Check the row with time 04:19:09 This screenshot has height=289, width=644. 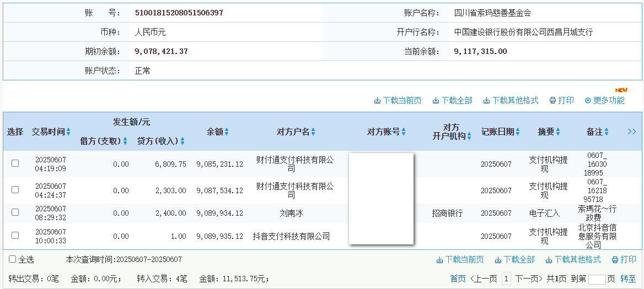point(15,163)
